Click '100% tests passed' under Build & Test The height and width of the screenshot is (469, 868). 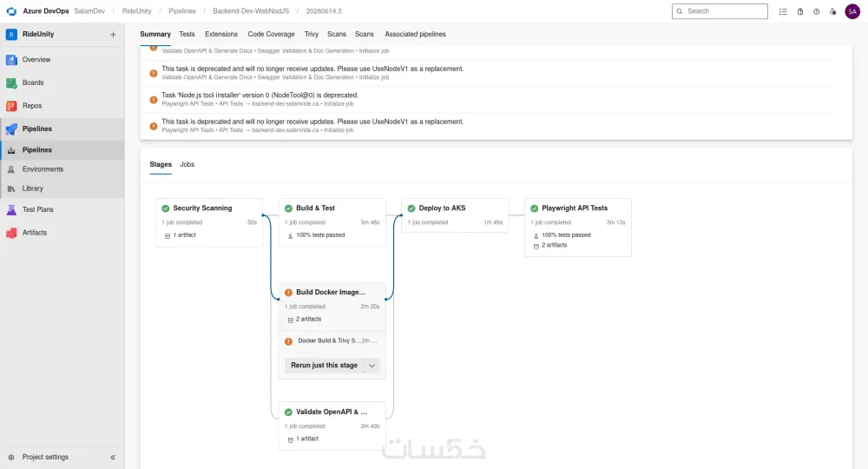[x=320, y=235]
